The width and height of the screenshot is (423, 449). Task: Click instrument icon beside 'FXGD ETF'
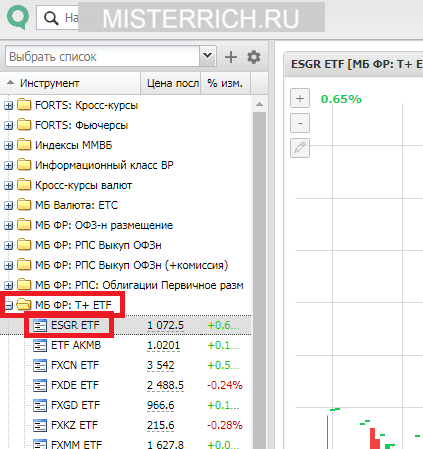pyautogui.click(x=40, y=406)
